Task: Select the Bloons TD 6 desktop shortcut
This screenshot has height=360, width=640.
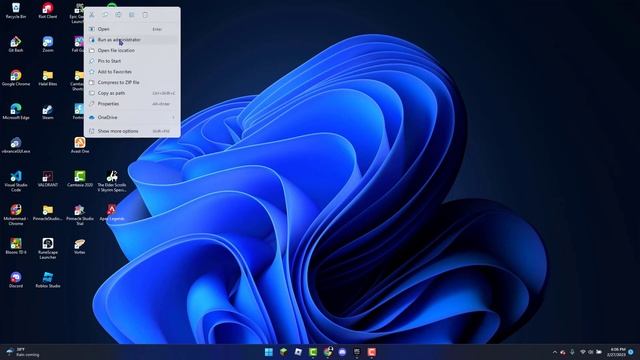Action: coord(16,246)
